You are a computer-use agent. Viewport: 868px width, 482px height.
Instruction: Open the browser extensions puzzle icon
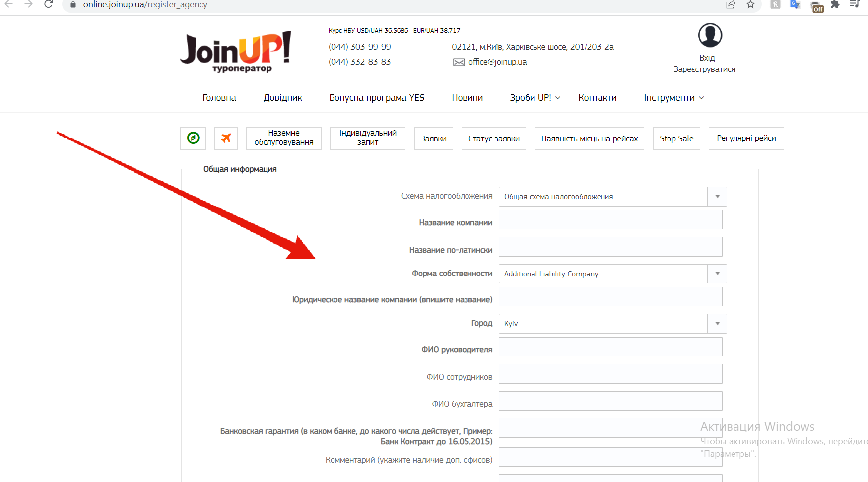pyautogui.click(x=835, y=4)
